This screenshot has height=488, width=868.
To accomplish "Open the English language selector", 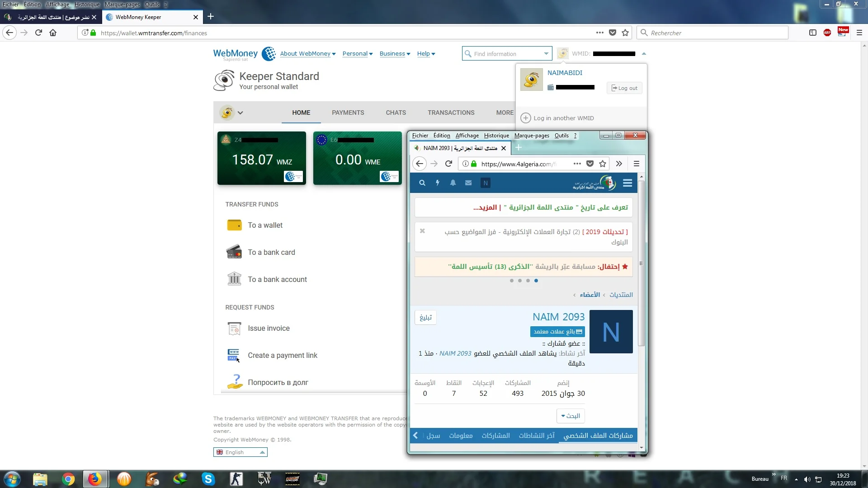I will click(240, 452).
